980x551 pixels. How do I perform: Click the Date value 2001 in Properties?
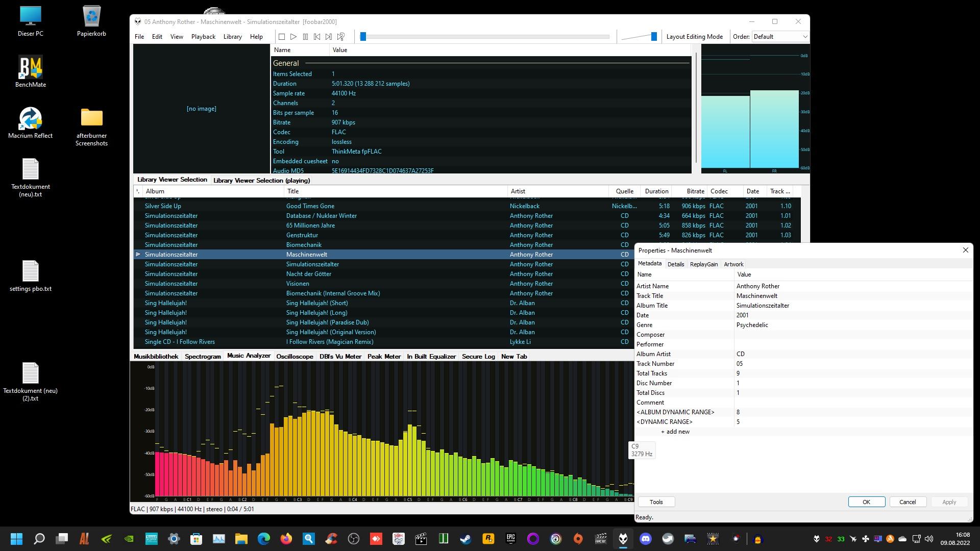point(742,315)
